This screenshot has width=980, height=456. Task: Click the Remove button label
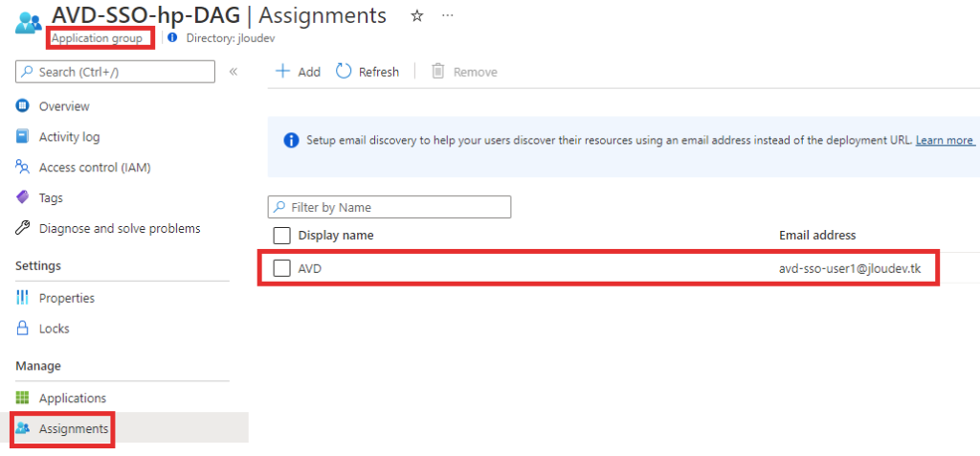tap(475, 72)
